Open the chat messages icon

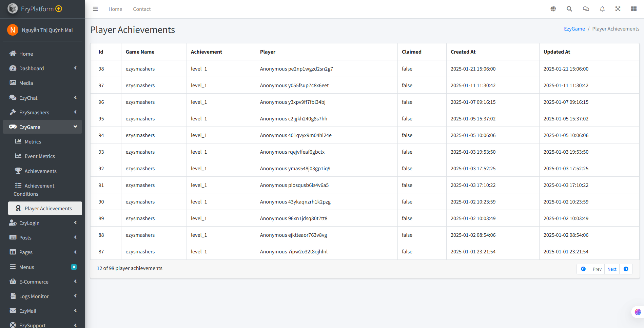tap(586, 9)
